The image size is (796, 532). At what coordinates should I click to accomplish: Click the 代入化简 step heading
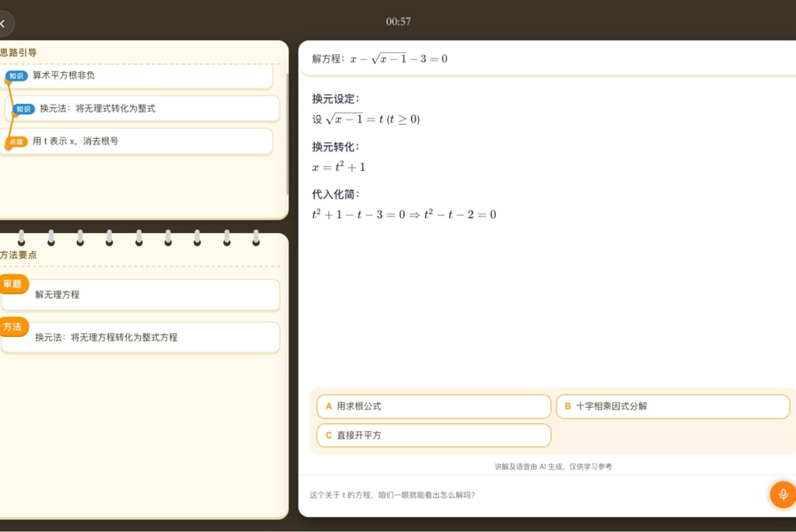pyautogui.click(x=336, y=194)
